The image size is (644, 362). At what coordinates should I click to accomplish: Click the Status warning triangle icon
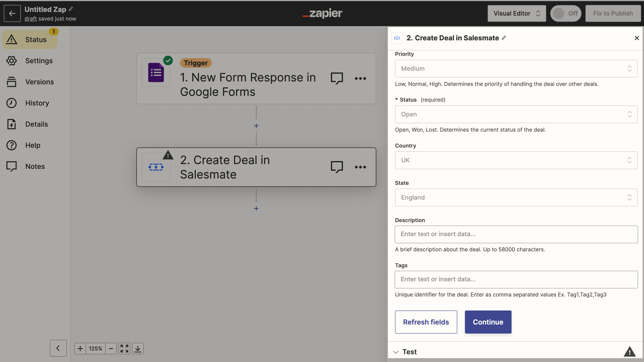point(12,40)
